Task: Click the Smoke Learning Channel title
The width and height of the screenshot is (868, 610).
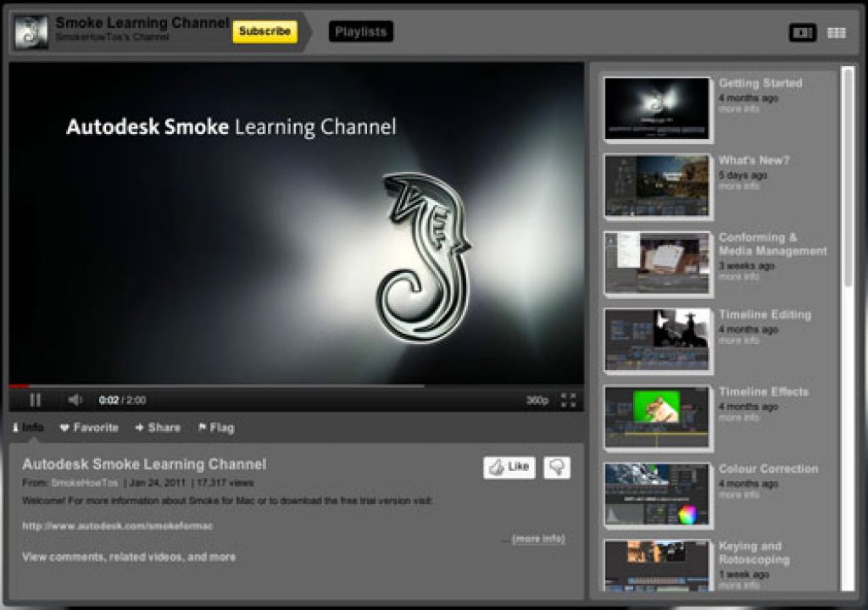Action: (x=142, y=23)
